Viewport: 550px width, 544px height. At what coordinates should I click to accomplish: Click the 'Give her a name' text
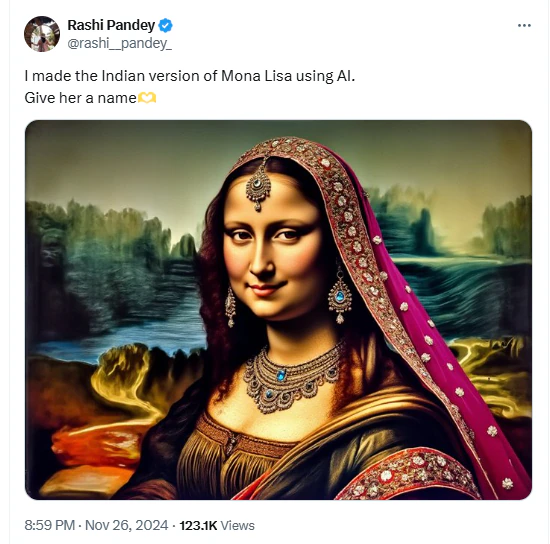[80, 98]
